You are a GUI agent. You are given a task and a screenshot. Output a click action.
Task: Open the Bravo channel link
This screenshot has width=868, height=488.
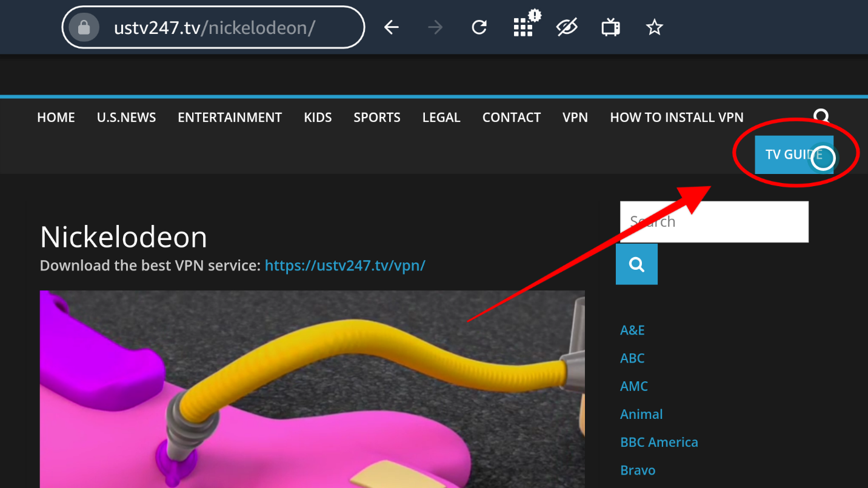pos(638,470)
